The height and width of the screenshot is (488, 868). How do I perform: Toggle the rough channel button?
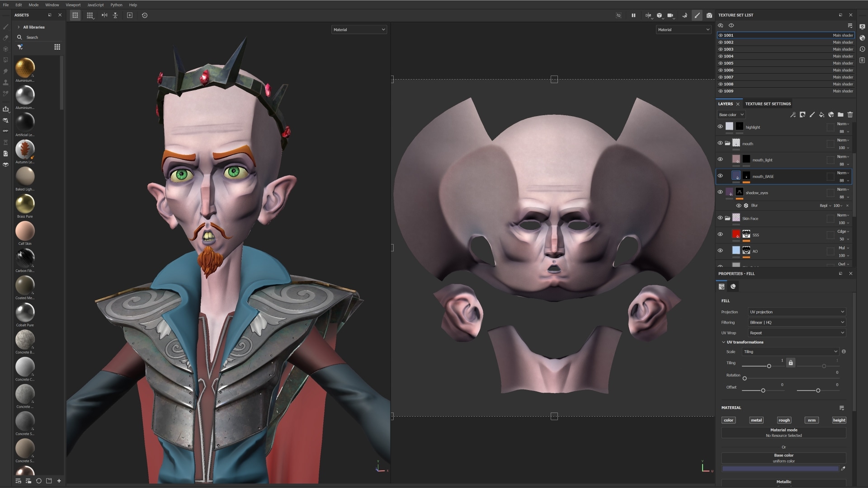(x=784, y=420)
